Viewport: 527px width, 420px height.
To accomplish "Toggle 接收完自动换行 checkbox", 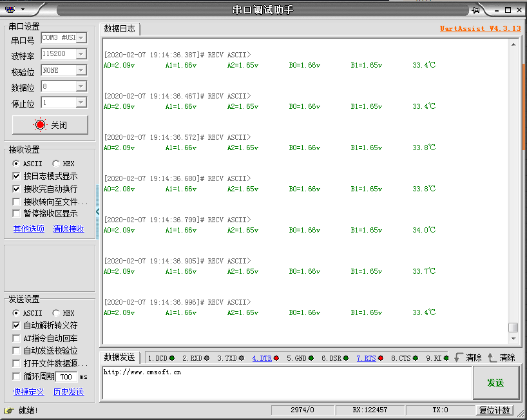I will (x=16, y=189).
